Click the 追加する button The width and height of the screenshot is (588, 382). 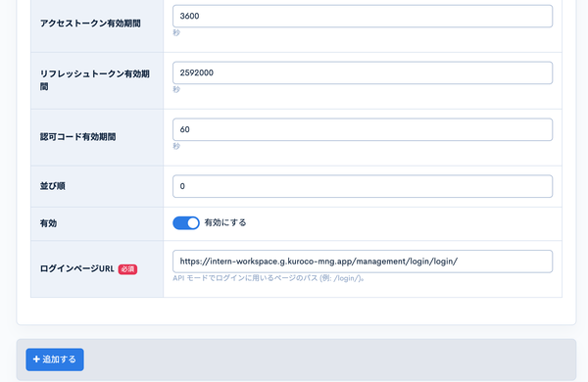(55, 359)
